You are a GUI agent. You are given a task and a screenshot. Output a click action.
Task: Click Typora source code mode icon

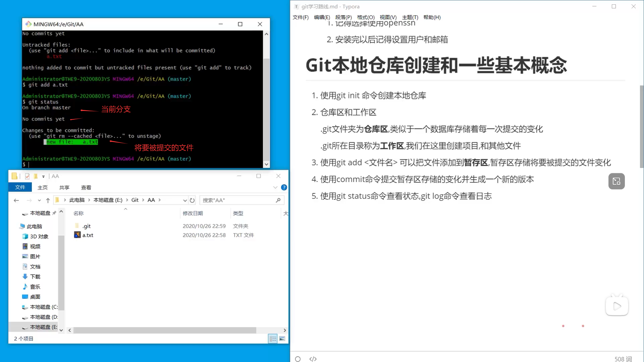tap(313, 359)
